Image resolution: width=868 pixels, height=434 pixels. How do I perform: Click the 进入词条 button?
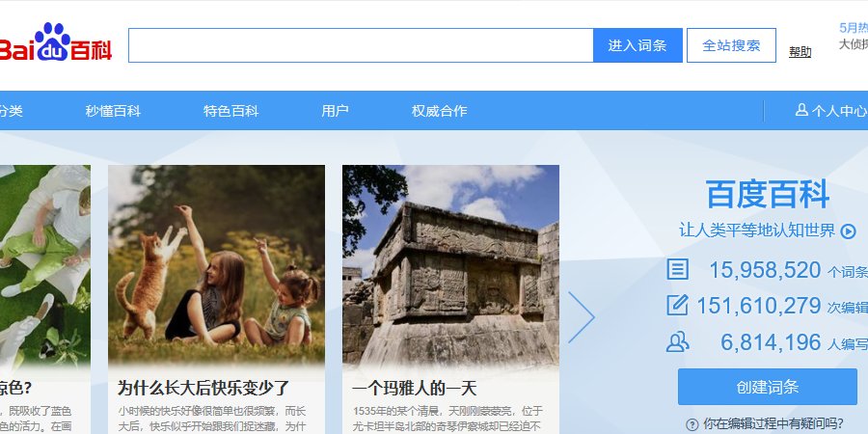637,45
